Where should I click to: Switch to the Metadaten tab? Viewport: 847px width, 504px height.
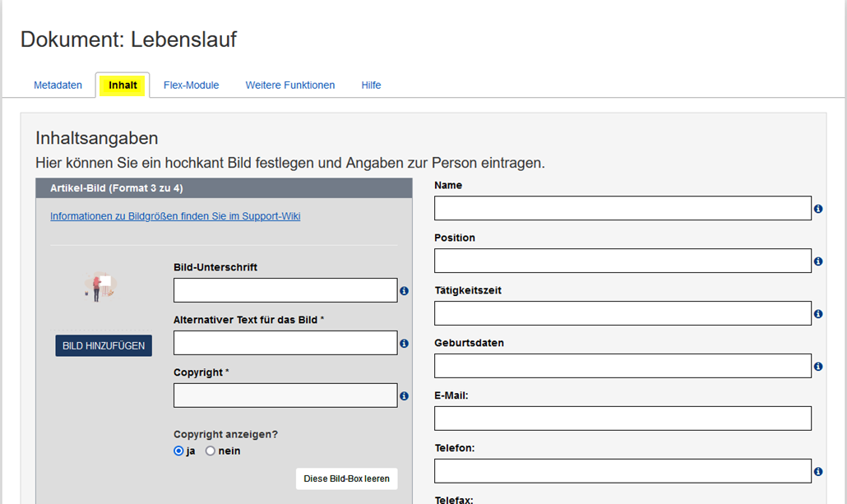[57, 85]
